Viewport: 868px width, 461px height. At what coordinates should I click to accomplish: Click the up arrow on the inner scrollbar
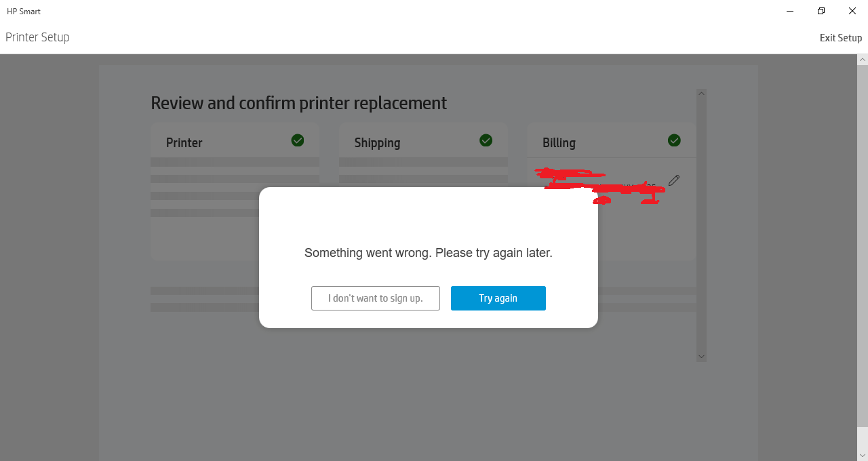pos(701,93)
